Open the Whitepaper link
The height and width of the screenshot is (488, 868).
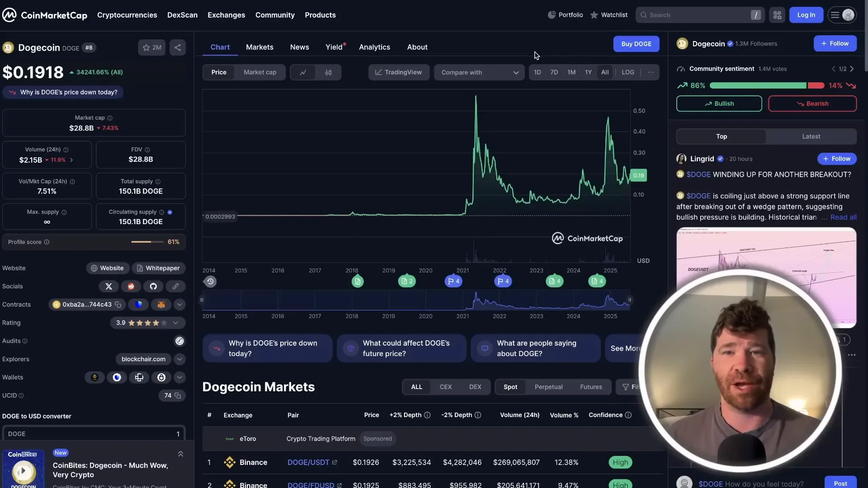pyautogui.click(x=158, y=268)
